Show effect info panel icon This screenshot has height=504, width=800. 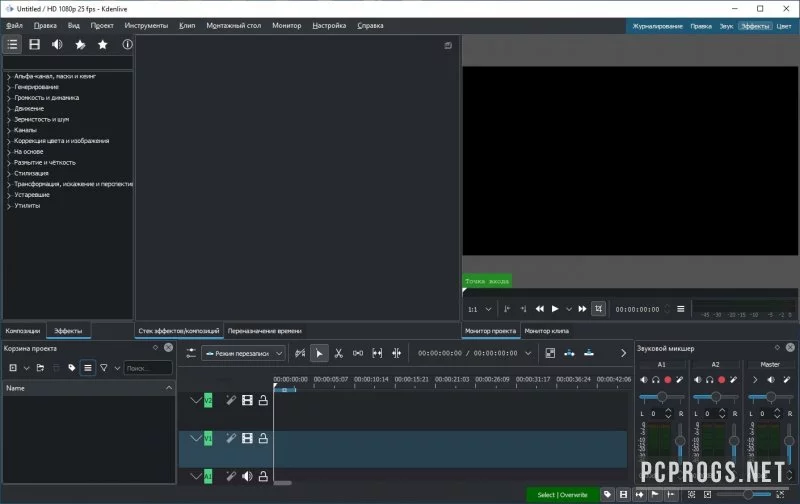click(x=127, y=44)
